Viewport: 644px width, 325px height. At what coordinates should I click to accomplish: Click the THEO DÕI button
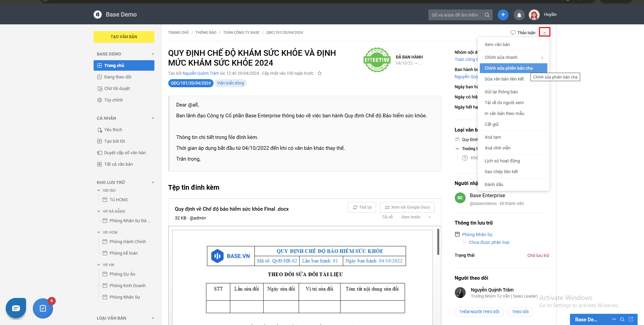(520, 312)
